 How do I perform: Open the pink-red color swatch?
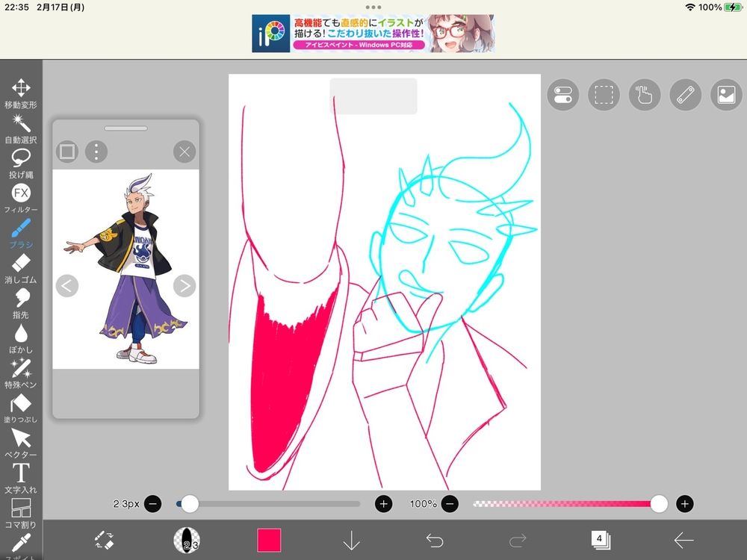pyautogui.click(x=269, y=541)
